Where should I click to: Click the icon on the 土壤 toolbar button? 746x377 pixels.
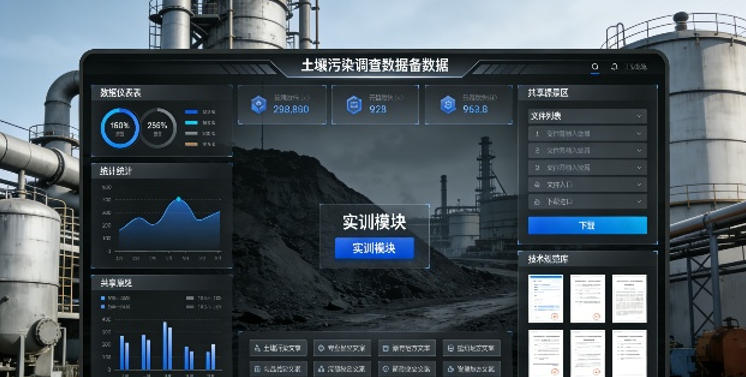tap(257, 348)
